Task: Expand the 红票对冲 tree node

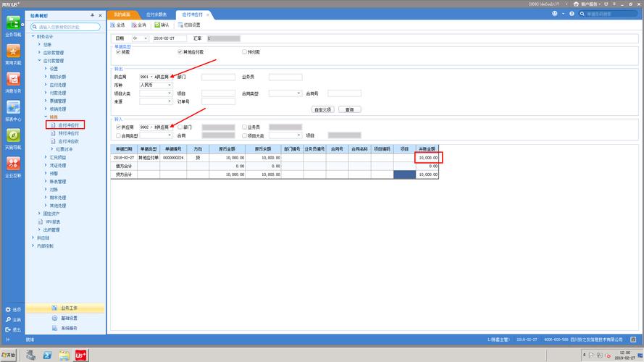Action: pos(51,149)
